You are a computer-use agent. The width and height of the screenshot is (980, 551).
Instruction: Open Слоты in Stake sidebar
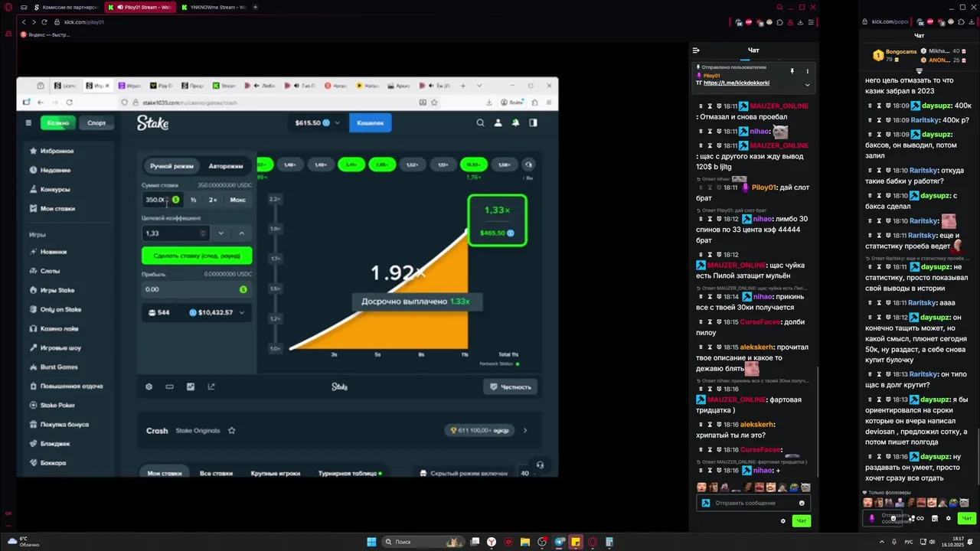50,271
